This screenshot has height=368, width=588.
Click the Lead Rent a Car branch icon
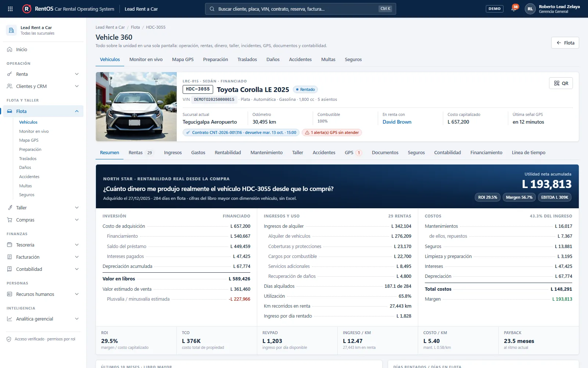tap(11, 30)
